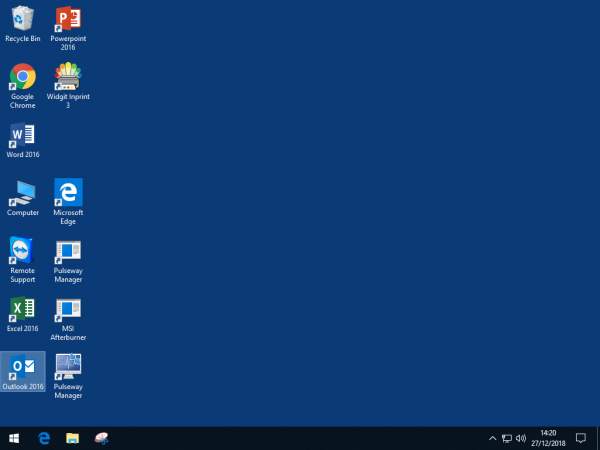The width and height of the screenshot is (600, 450).
Task: Click the Widgit Inprint 3 icon
Action: (68, 77)
